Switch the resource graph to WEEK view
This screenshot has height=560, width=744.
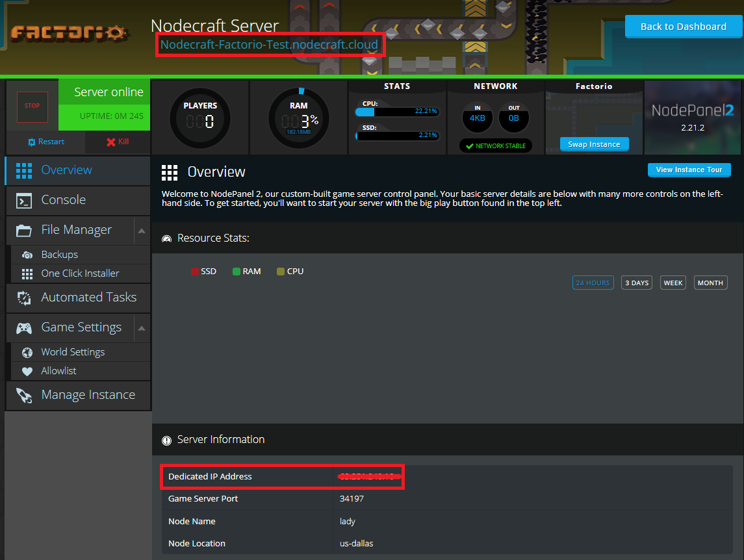(673, 282)
